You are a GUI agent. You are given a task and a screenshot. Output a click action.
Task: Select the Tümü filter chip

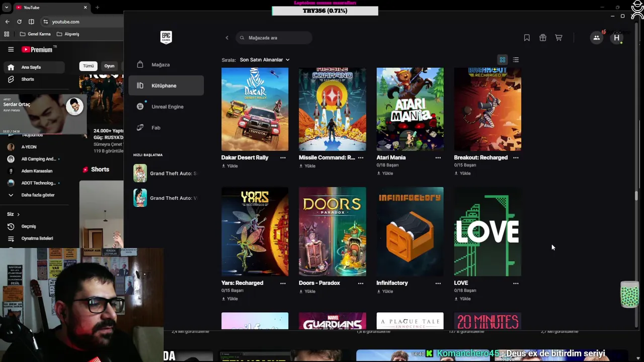[89, 66]
